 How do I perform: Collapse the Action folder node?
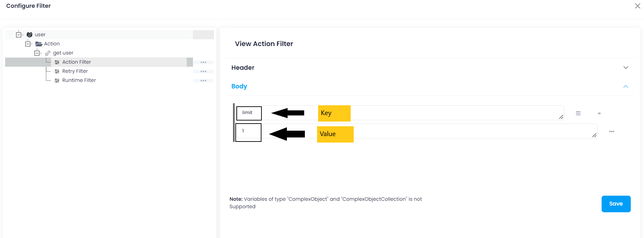click(28, 44)
